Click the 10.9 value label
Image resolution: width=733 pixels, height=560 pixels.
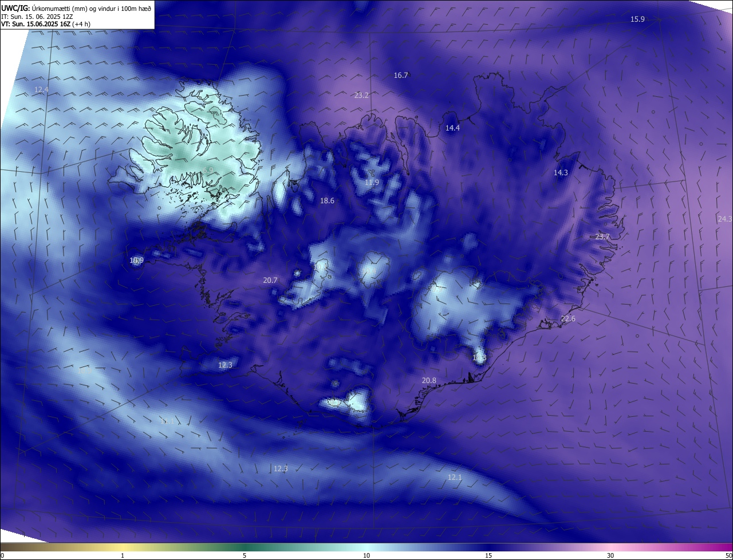pyautogui.click(x=136, y=261)
